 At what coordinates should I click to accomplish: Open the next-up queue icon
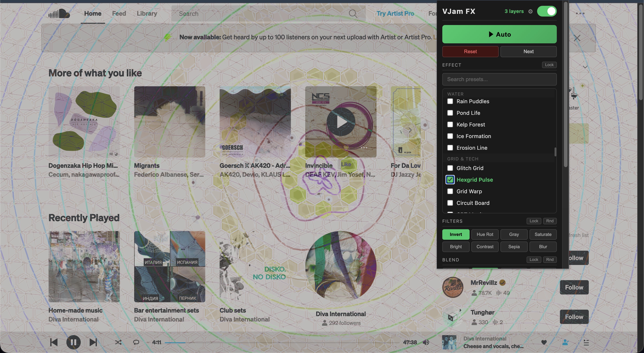(586, 342)
